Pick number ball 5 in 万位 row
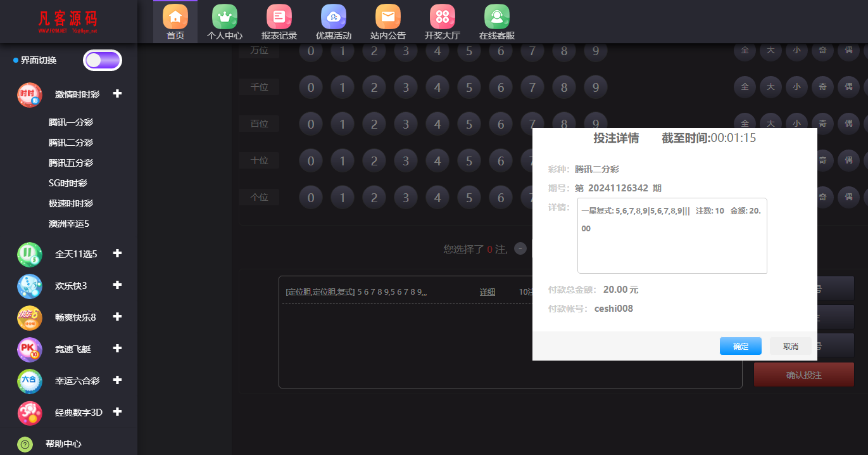 (469, 51)
